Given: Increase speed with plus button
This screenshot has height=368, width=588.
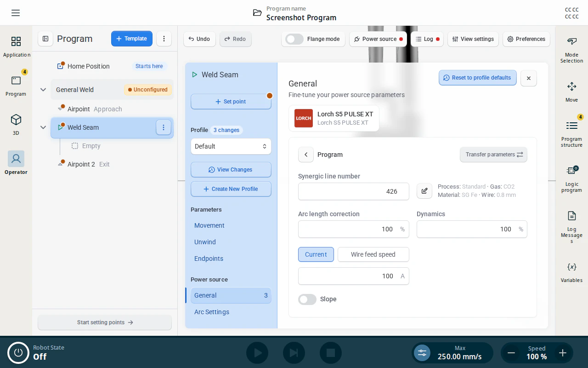Looking at the screenshot, I should point(563,353).
